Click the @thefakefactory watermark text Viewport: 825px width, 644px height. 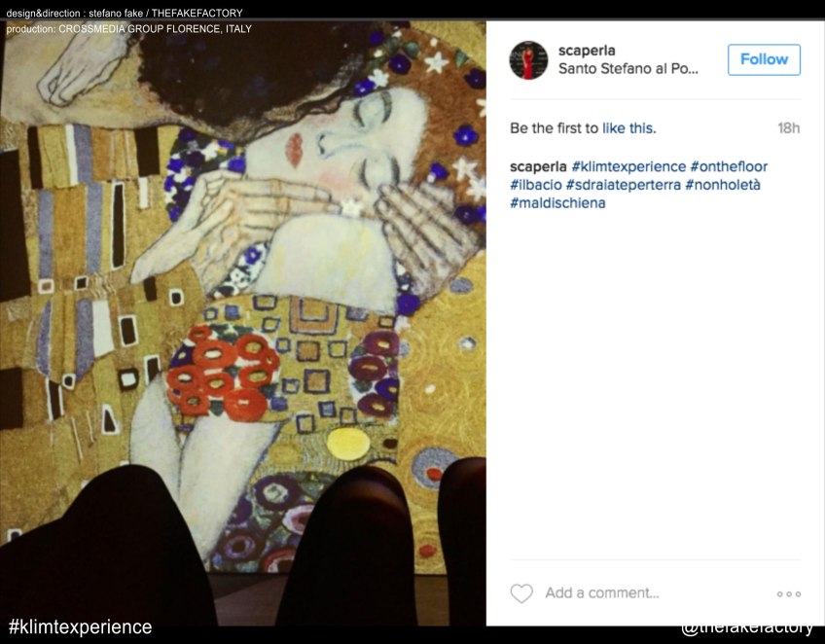747,627
